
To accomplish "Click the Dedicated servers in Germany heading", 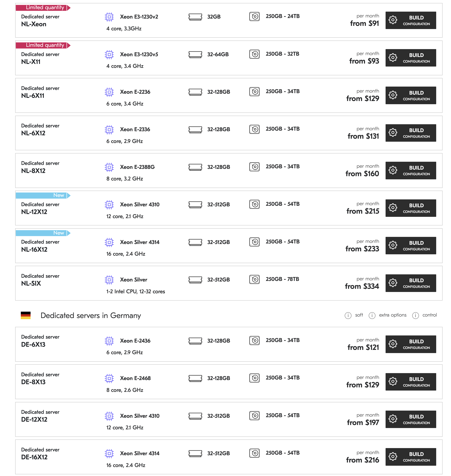I will [91, 316].
